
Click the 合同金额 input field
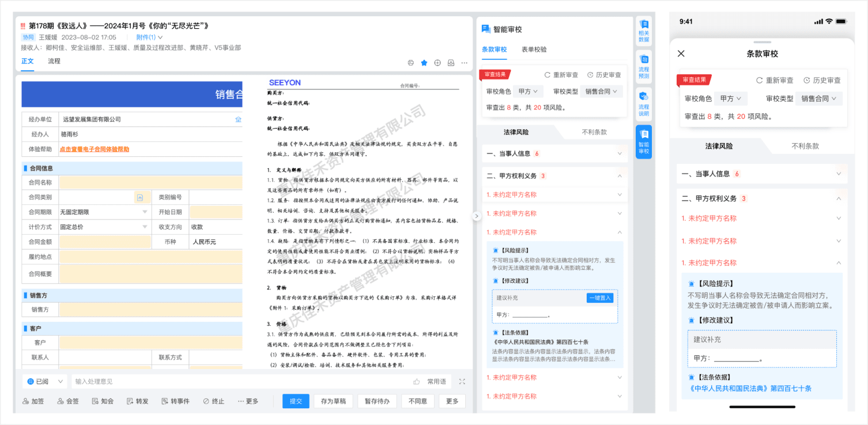click(104, 242)
